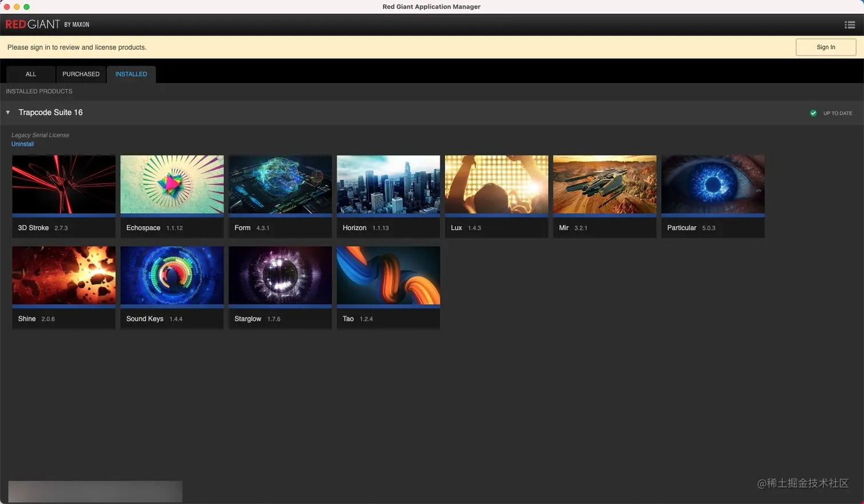
Task: Click the Shine product name label
Action: 27,319
